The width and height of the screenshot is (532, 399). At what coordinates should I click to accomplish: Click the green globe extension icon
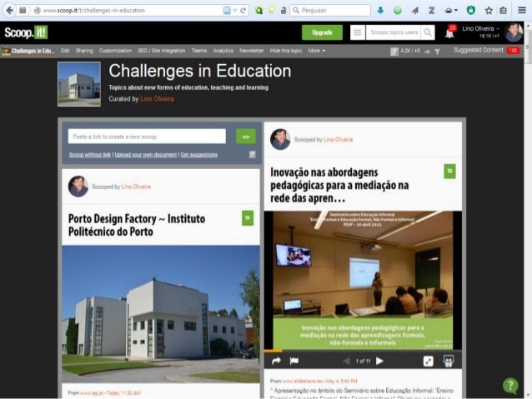pyautogui.click(x=397, y=11)
